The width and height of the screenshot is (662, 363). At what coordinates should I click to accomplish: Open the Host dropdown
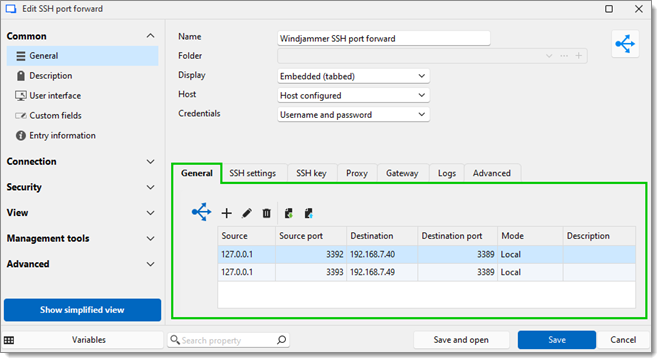point(353,95)
